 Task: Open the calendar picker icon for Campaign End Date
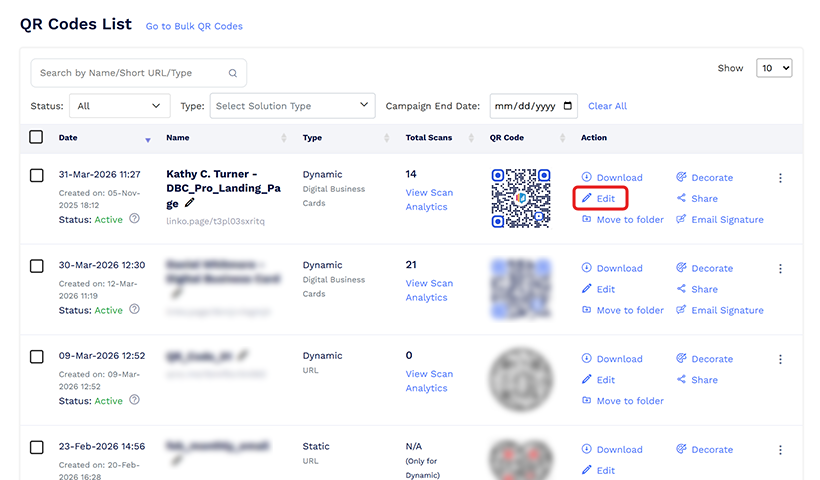pos(567,106)
